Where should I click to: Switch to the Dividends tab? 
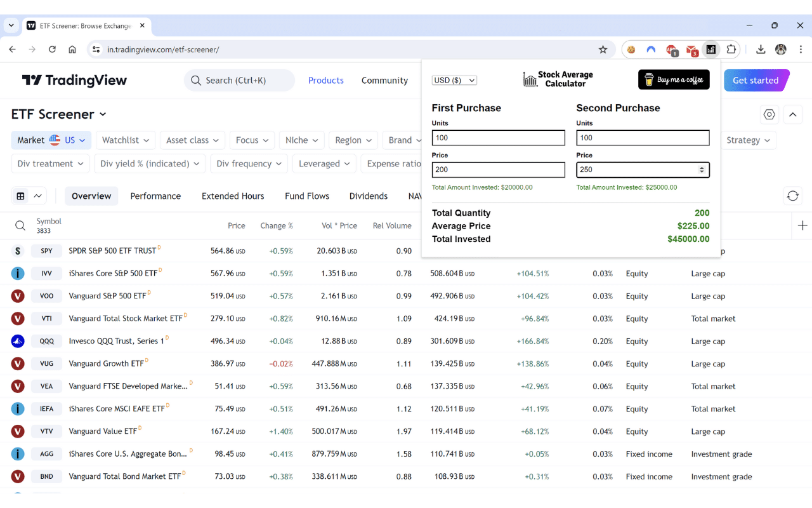[369, 196]
